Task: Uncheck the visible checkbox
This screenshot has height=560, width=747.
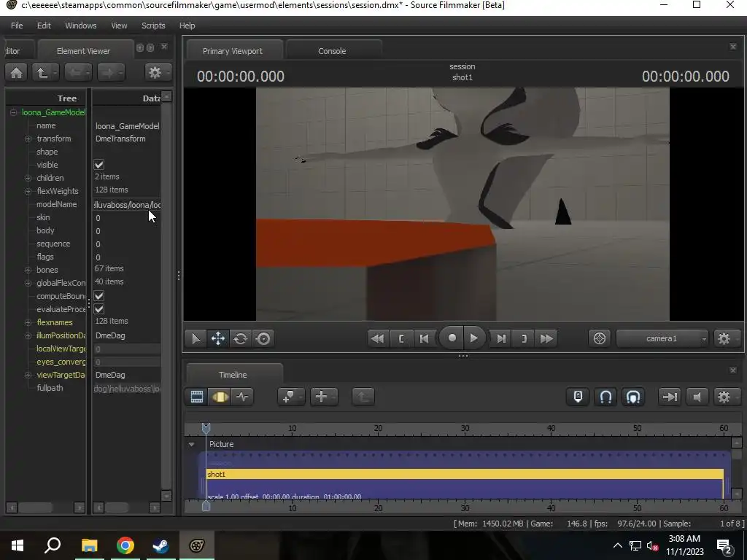Action: pyautogui.click(x=99, y=165)
